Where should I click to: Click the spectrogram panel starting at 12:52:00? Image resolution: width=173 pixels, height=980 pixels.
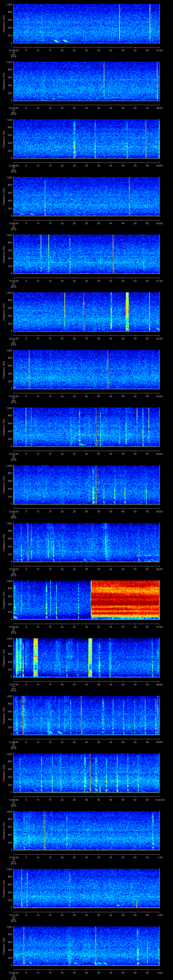pos(87,369)
